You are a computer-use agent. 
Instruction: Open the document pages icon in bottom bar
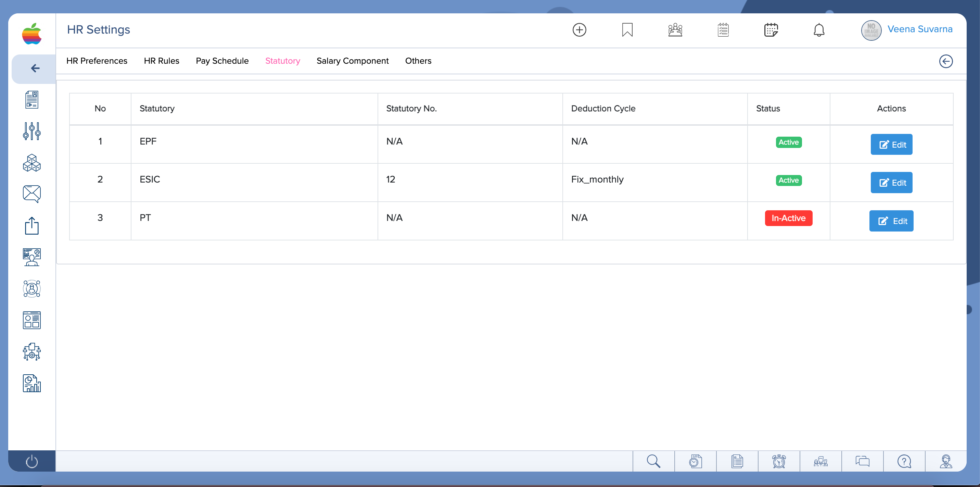click(x=737, y=461)
